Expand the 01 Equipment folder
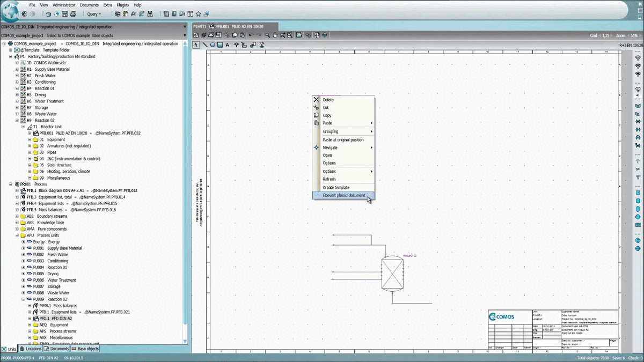 tap(30, 139)
